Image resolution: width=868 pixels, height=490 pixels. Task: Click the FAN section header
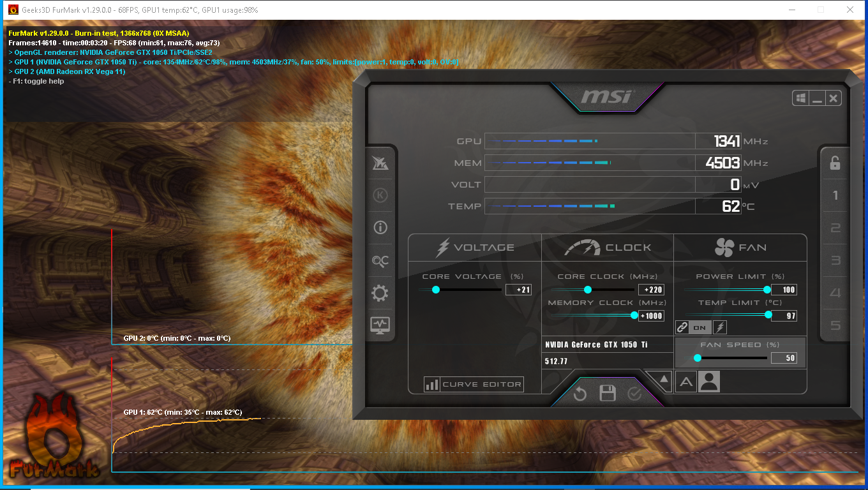coord(740,248)
